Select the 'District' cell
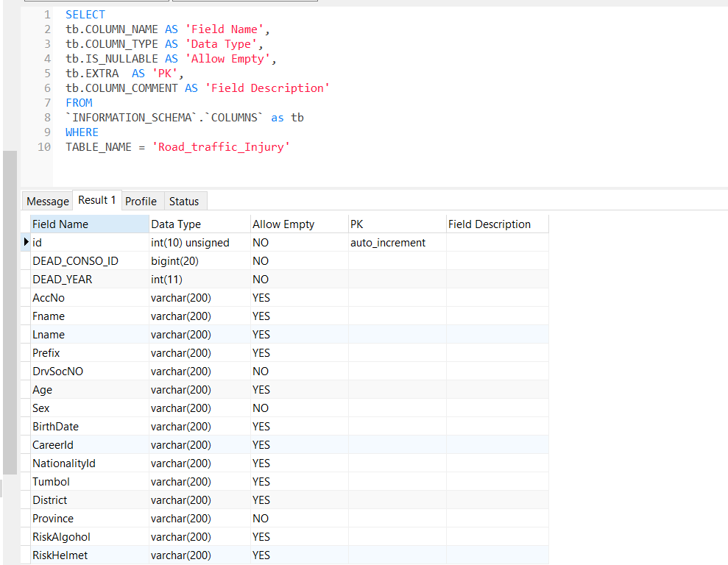Viewport: 728px width, 565px height. [x=90, y=500]
